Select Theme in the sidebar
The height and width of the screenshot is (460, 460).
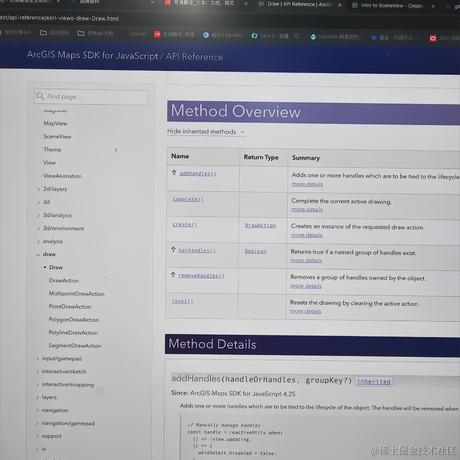pos(52,150)
